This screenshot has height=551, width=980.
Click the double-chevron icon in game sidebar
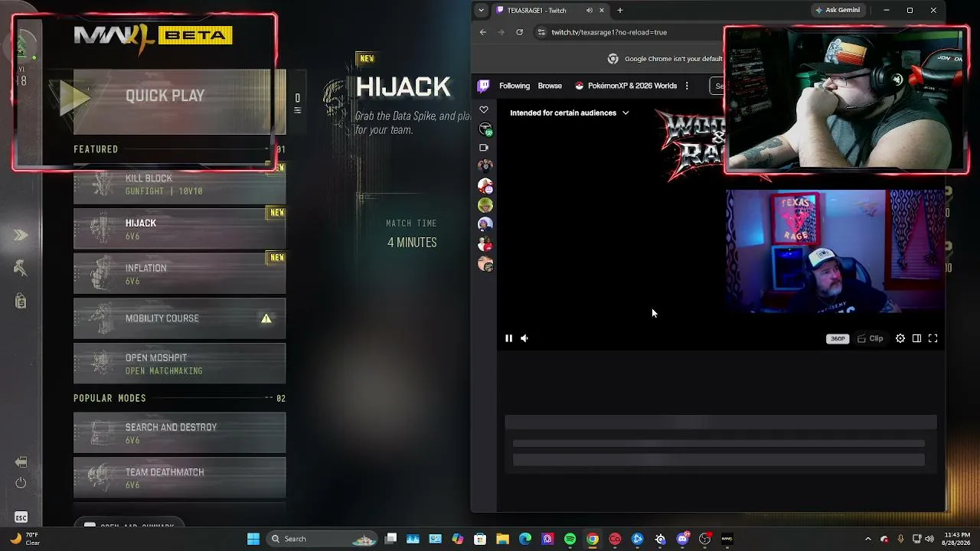pos(21,235)
